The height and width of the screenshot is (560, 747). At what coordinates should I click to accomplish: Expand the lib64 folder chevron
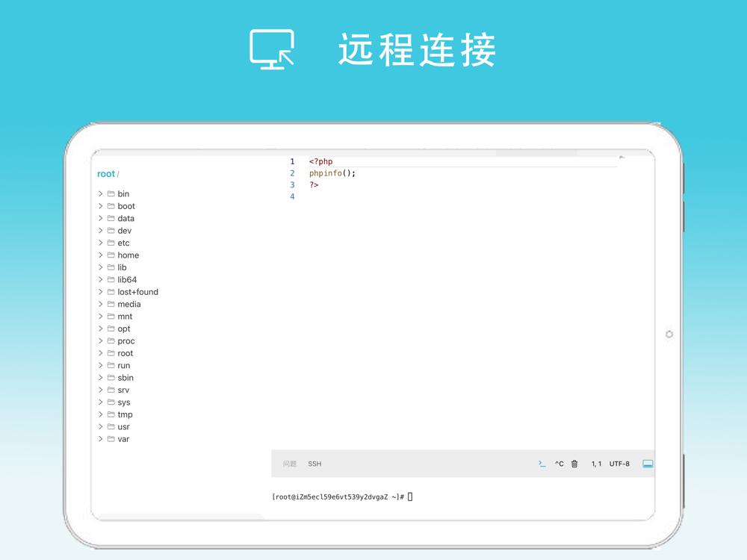coord(101,279)
